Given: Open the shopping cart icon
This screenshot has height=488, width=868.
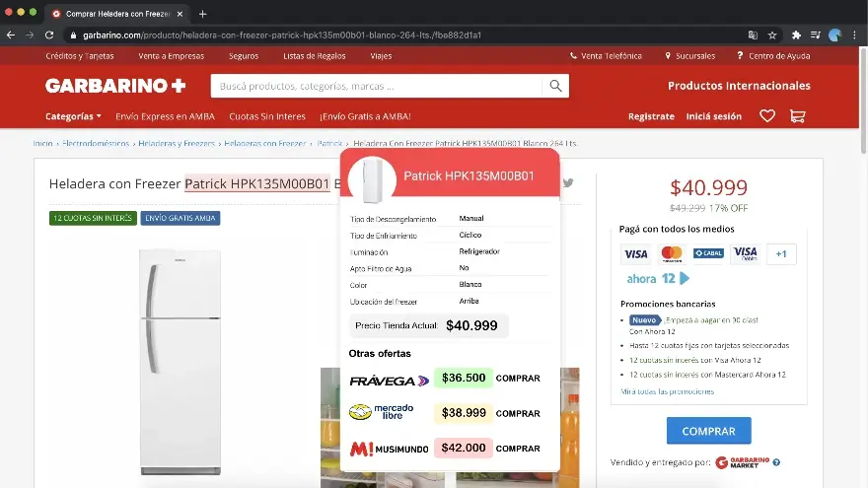Looking at the screenshot, I should (798, 116).
